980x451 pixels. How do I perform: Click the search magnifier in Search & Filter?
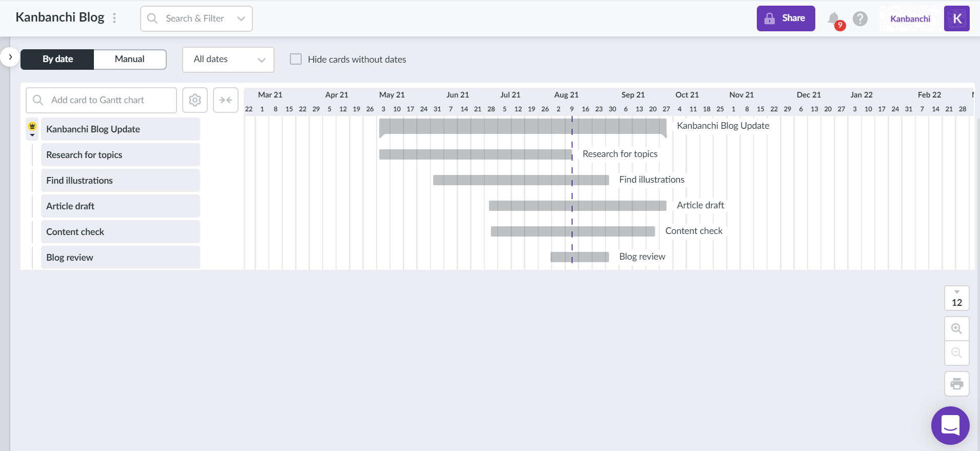pyautogui.click(x=152, y=18)
